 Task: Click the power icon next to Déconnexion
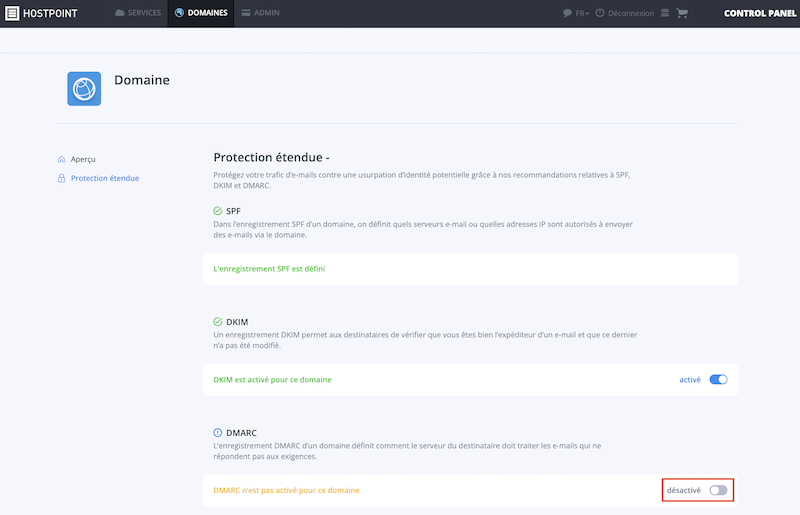[x=600, y=13]
